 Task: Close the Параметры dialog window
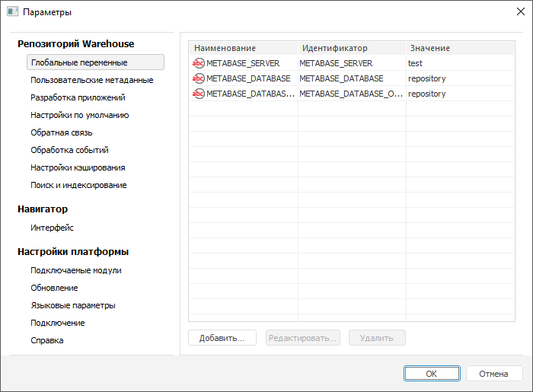(x=519, y=12)
